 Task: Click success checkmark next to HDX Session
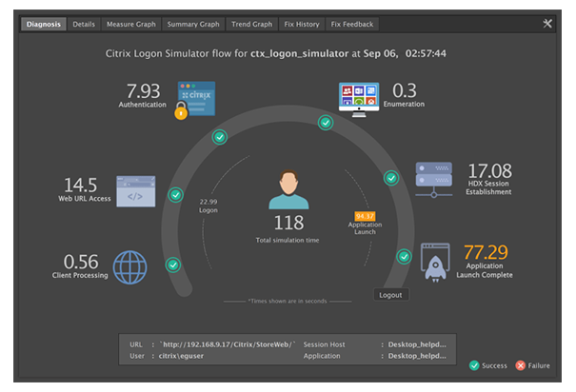[391, 178]
